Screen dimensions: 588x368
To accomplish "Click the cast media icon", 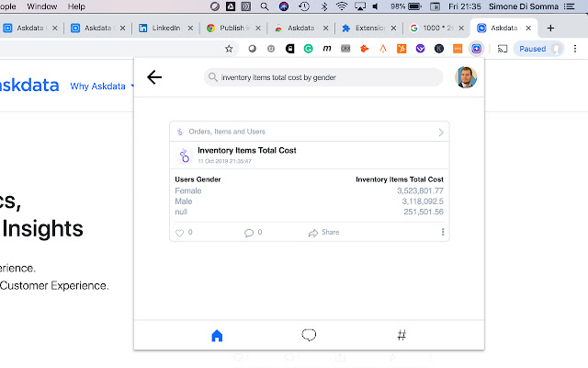I will pyautogui.click(x=503, y=49).
